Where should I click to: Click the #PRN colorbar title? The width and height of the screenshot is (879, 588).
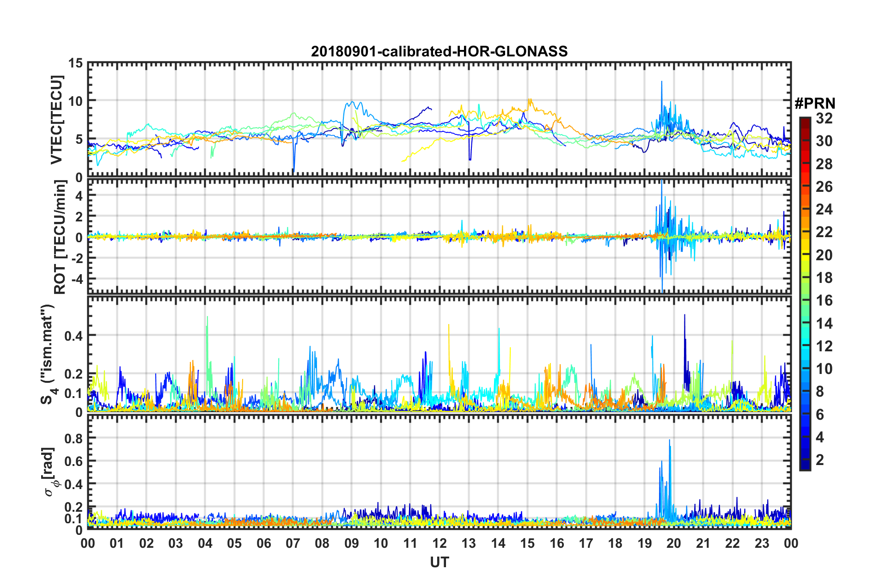[815, 104]
